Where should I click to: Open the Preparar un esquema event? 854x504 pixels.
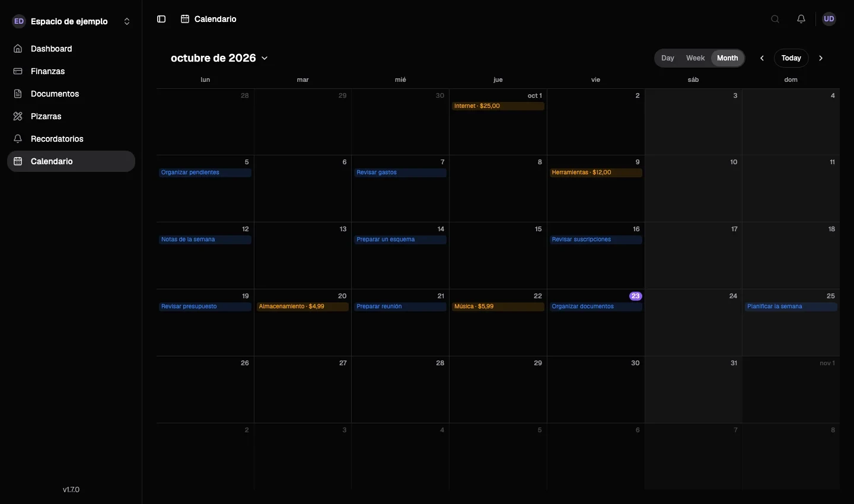click(x=400, y=240)
